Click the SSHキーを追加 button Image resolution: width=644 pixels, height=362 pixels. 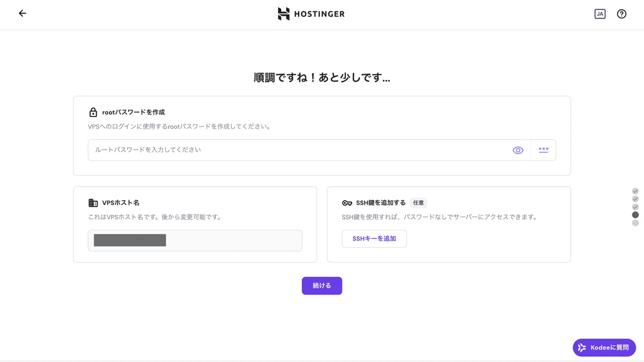point(374,239)
